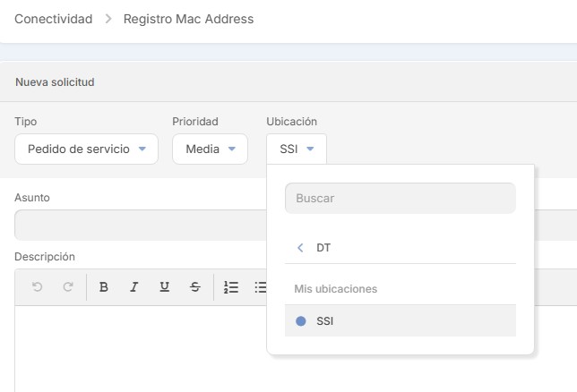Open the Prioridad dropdown showing Media
This screenshot has height=392, width=577.
[210, 149]
